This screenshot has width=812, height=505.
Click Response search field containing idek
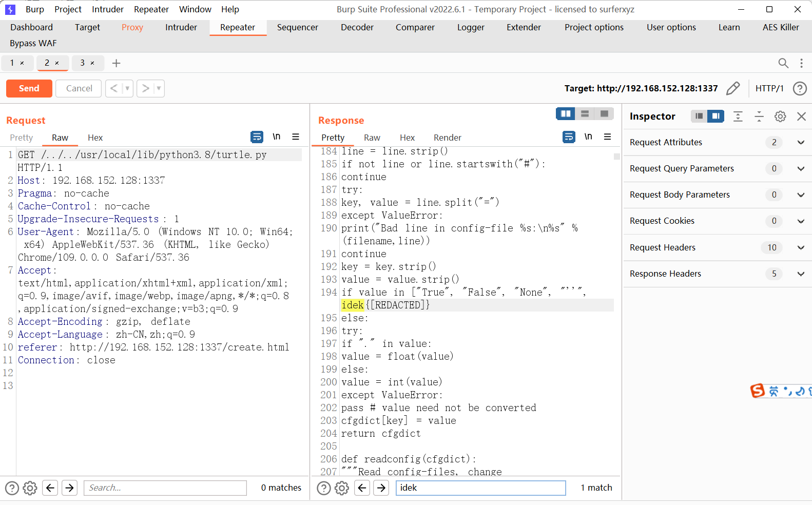pos(480,488)
